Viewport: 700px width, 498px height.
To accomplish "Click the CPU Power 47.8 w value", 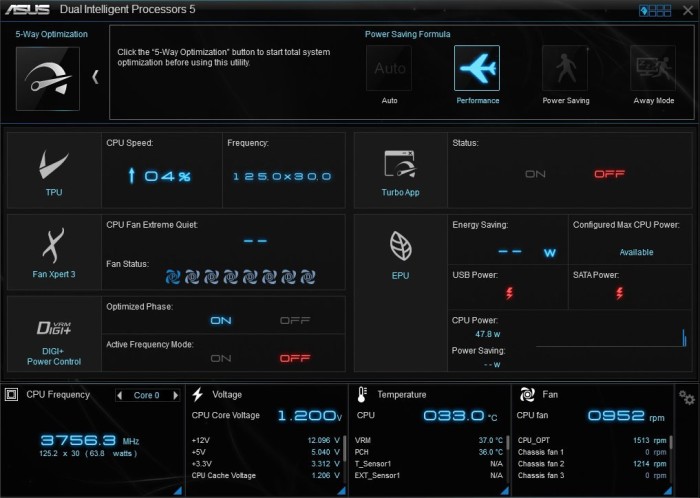I will tap(488, 334).
